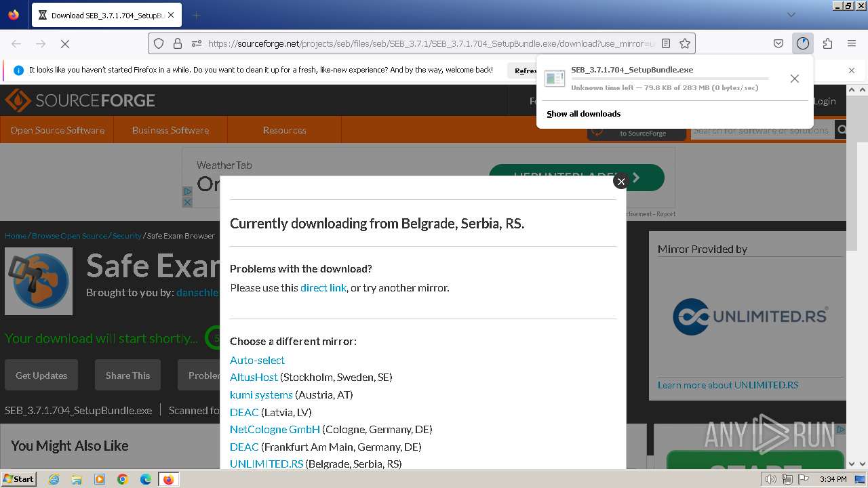
Task: Open File Explorer from taskbar
Action: pos(77,479)
